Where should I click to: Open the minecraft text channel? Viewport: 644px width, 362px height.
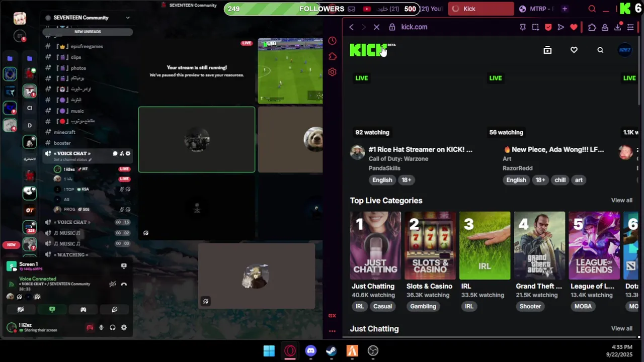click(88, 132)
